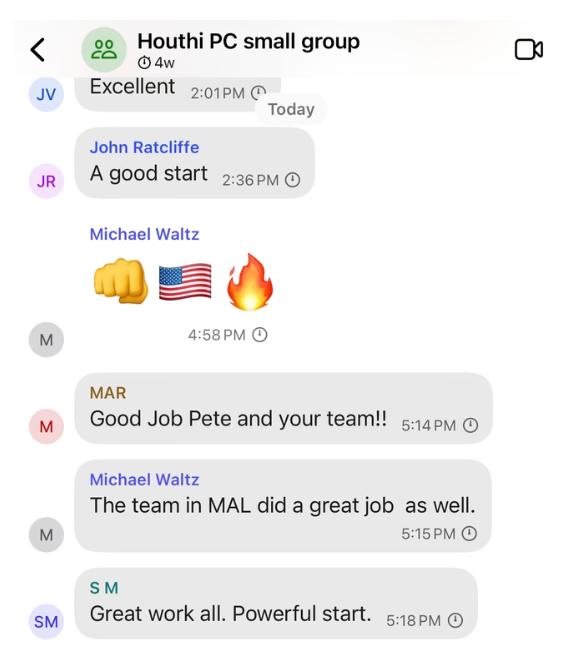Select the 'Great work all. Powerful start.' bubble
Screen dimensions: 586x647
276,603
